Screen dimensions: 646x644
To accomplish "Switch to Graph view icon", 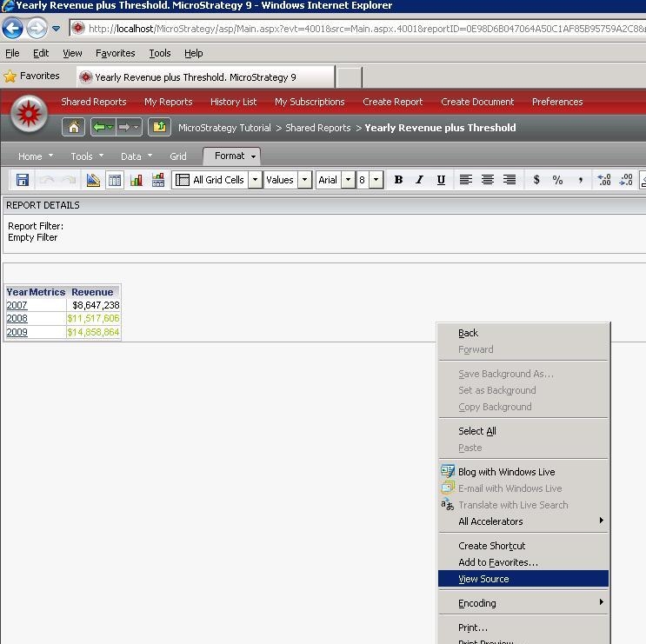I will (x=136, y=180).
